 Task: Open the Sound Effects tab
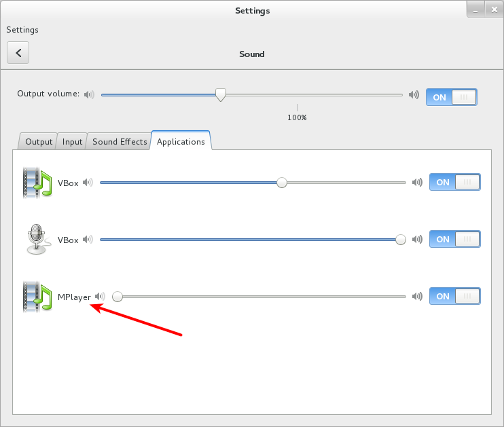point(120,142)
